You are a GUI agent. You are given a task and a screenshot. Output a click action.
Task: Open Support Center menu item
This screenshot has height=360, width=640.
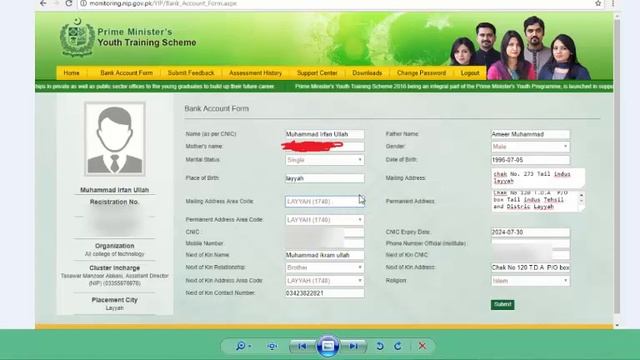[317, 73]
